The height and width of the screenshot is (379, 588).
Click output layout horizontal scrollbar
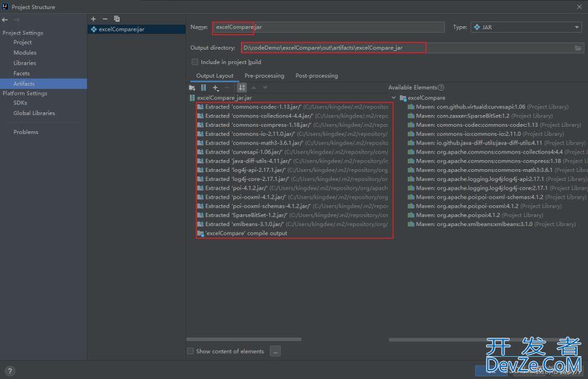(x=244, y=339)
